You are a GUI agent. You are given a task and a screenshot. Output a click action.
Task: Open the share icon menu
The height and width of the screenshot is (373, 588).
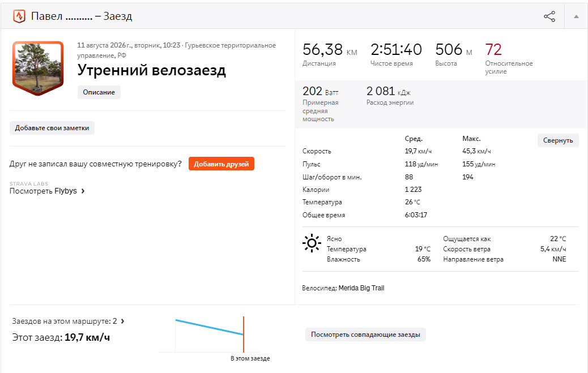[549, 16]
